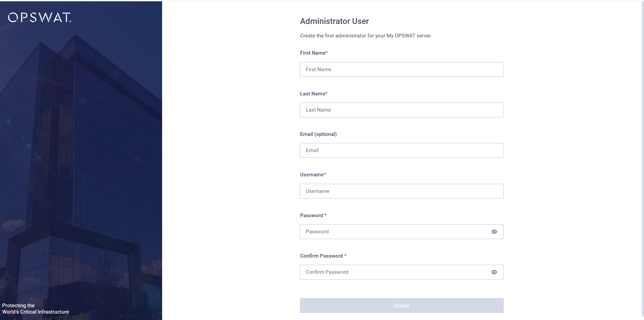Click the 'First Name*' label
Viewport: 644px width, 320px height.
(x=314, y=53)
